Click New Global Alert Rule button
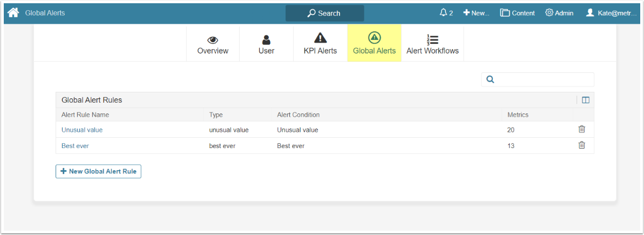 (99, 171)
